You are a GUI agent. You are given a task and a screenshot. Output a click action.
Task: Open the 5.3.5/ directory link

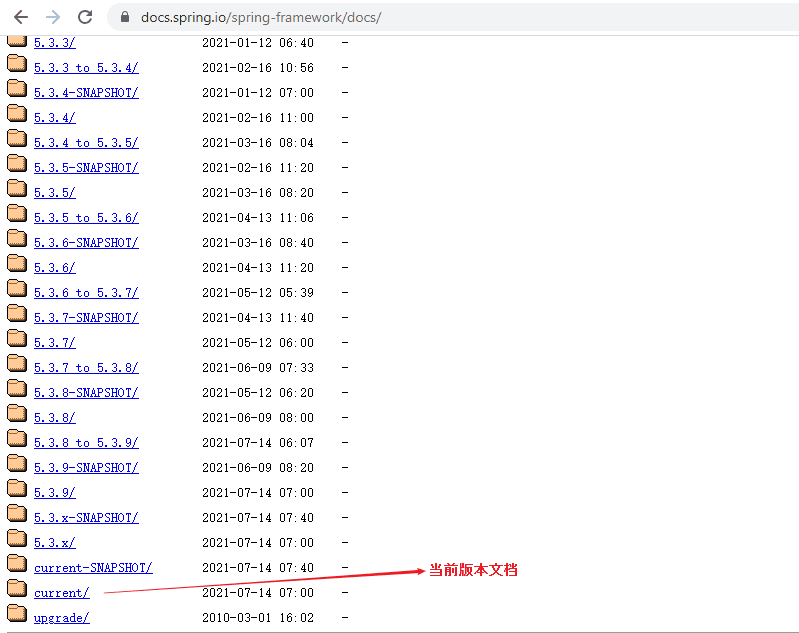pos(54,193)
